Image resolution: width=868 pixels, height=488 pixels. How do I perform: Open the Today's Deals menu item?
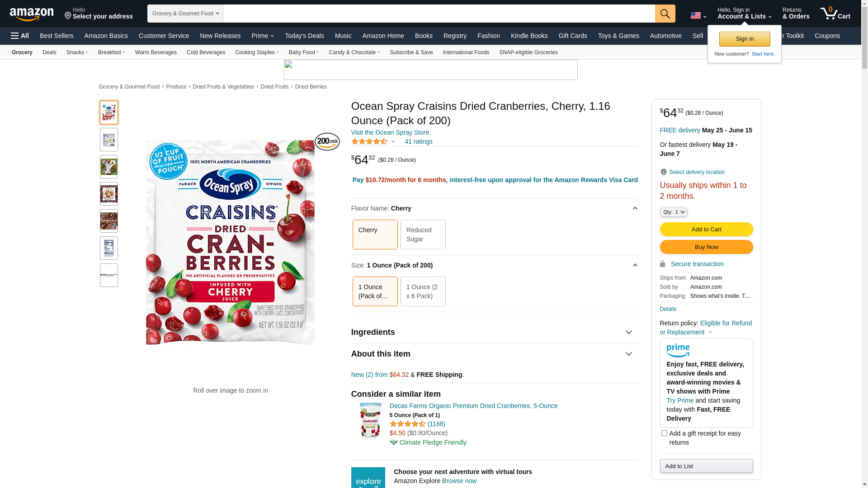tap(304, 36)
